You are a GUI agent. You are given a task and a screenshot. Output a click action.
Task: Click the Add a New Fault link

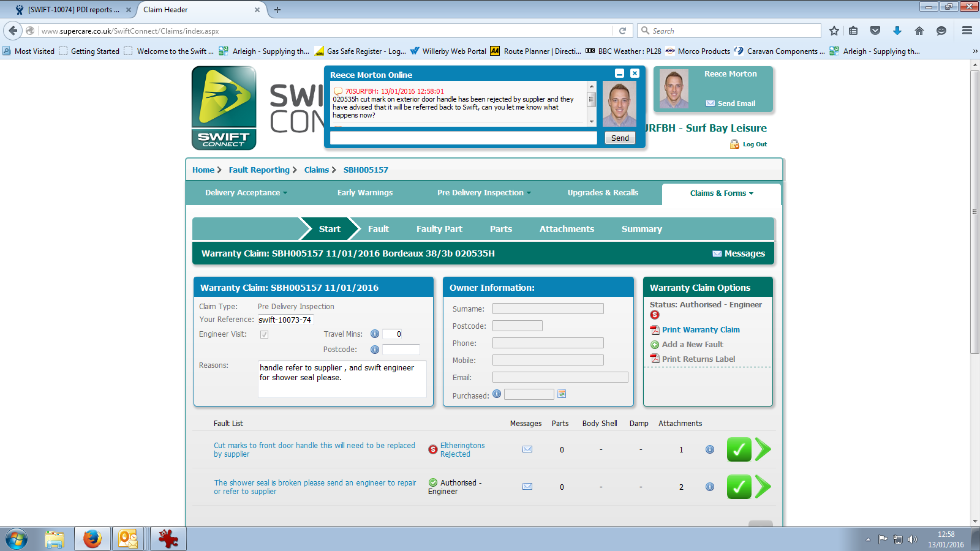pyautogui.click(x=693, y=345)
